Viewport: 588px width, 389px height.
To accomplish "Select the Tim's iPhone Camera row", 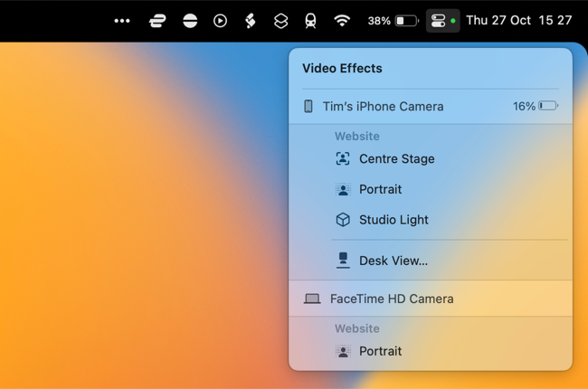I will [x=383, y=107].
